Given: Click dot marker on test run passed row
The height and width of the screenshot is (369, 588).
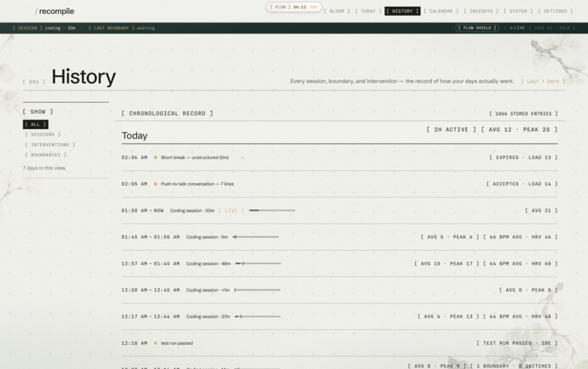Looking at the screenshot, I should pos(155,343).
